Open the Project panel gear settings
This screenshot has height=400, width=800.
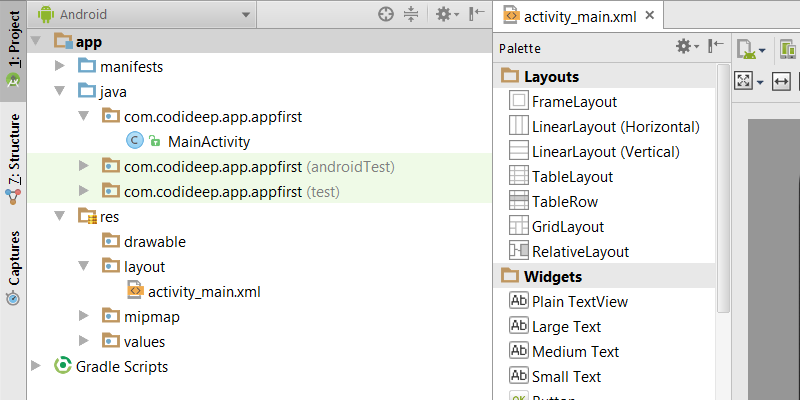[x=445, y=15]
